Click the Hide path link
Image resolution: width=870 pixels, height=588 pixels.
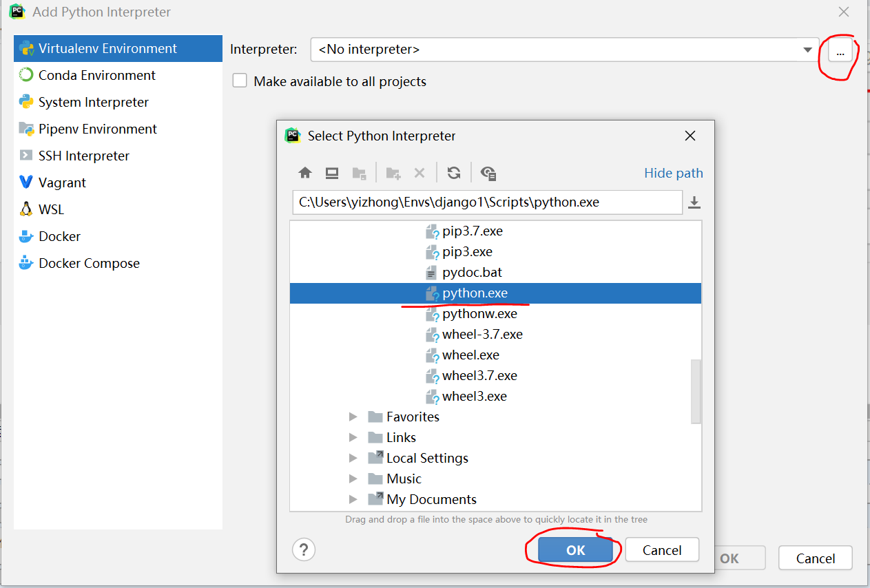[x=674, y=173]
